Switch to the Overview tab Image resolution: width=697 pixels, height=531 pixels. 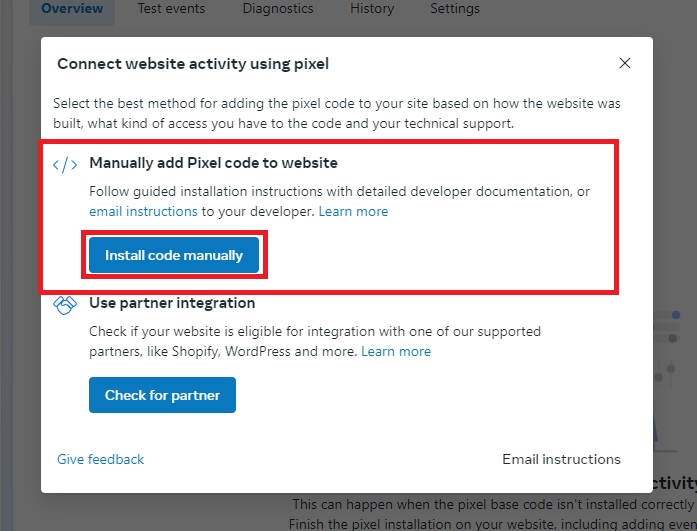(x=72, y=8)
